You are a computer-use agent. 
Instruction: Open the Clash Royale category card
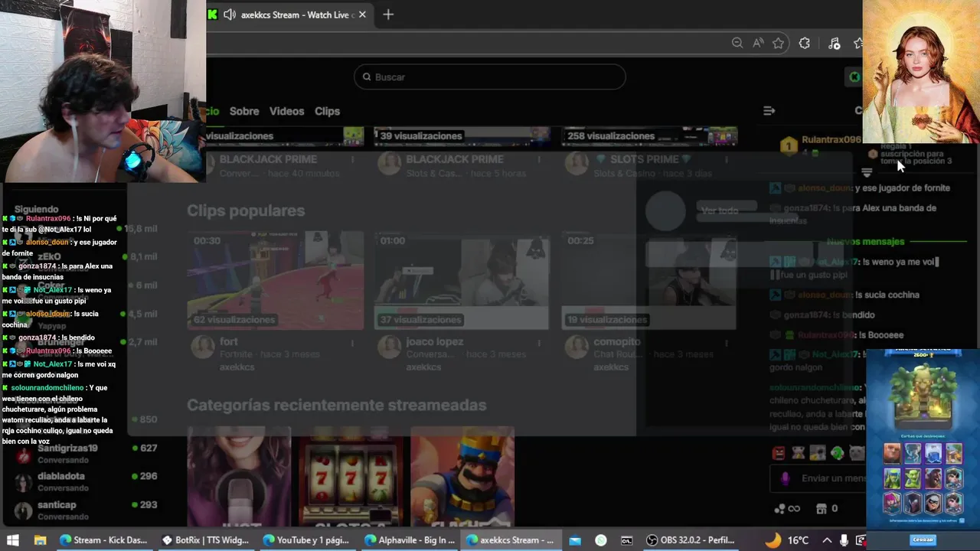[462, 476]
